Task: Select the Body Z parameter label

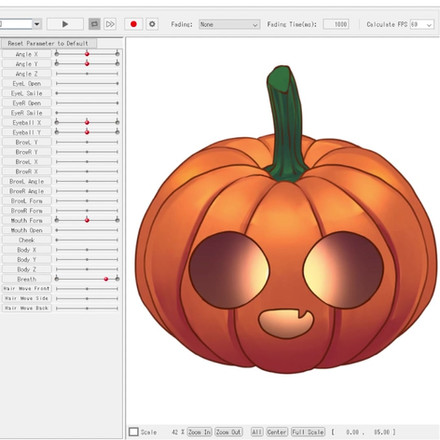Action: point(27,269)
